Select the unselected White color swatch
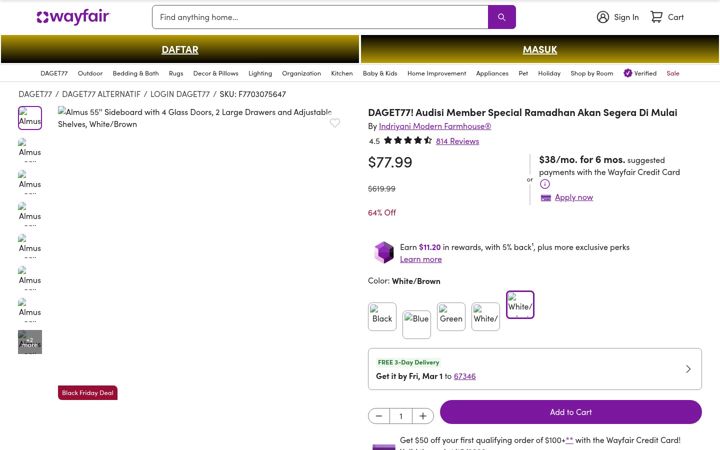 tap(485, 316)
